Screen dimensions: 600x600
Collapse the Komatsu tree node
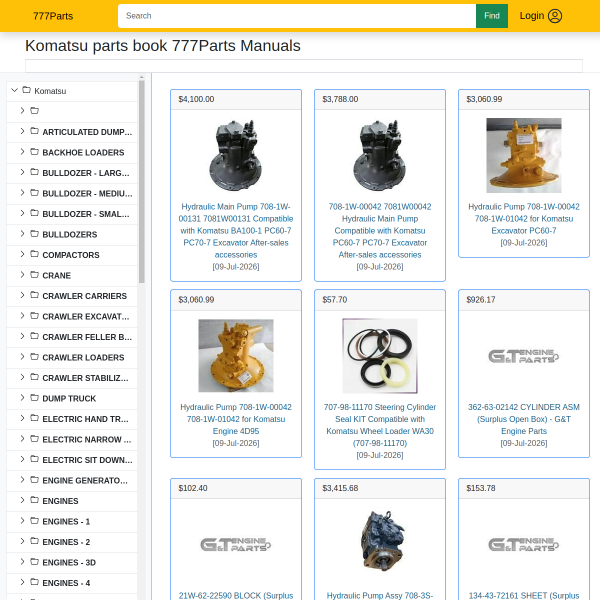click(x=15, y=90)
